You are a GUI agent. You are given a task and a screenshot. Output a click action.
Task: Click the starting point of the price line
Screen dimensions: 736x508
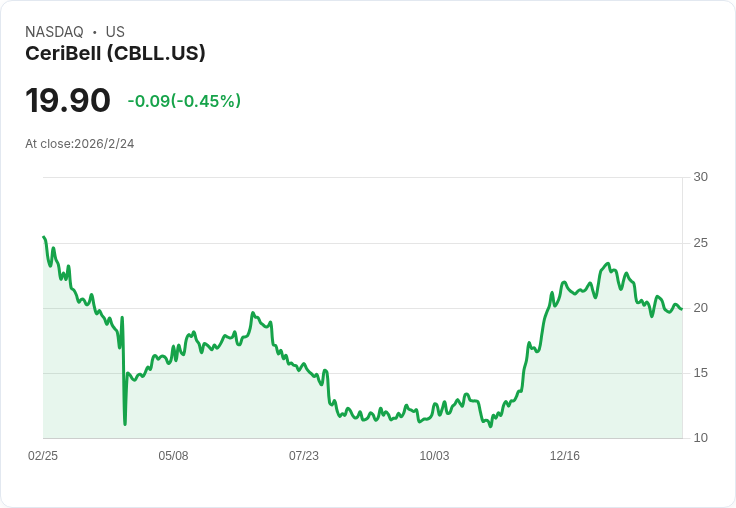[x=44, y=237]
